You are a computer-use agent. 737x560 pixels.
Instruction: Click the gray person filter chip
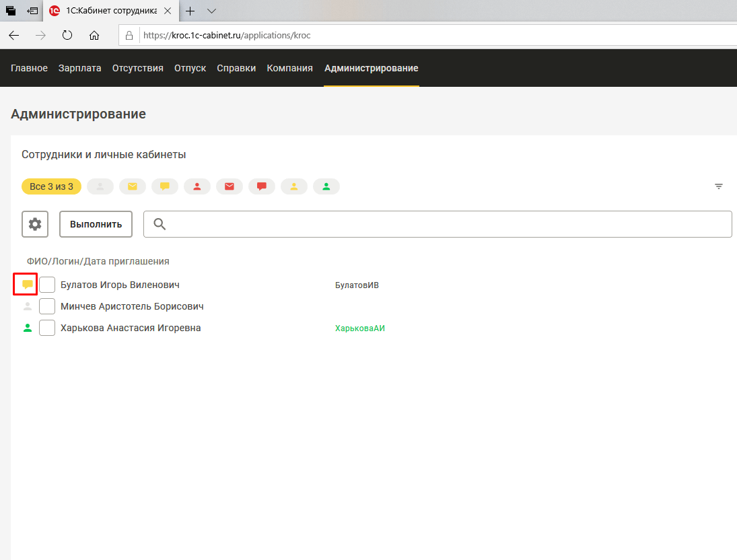point(100,186)
